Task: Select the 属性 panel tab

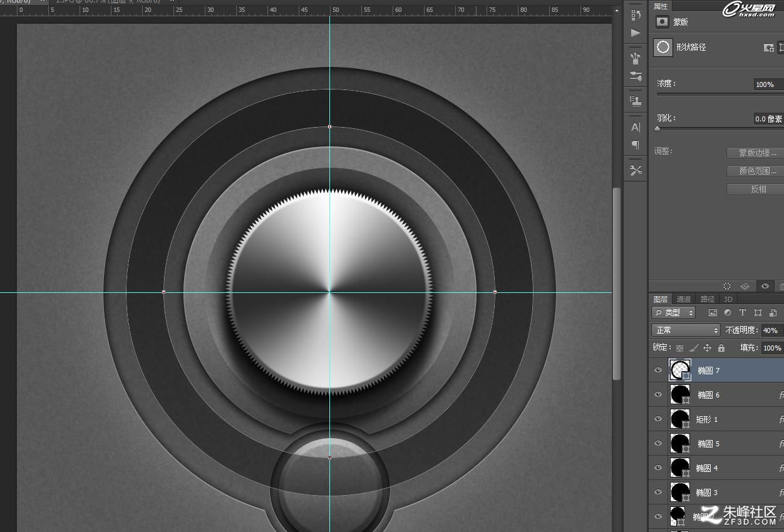Action: [661, 6]
